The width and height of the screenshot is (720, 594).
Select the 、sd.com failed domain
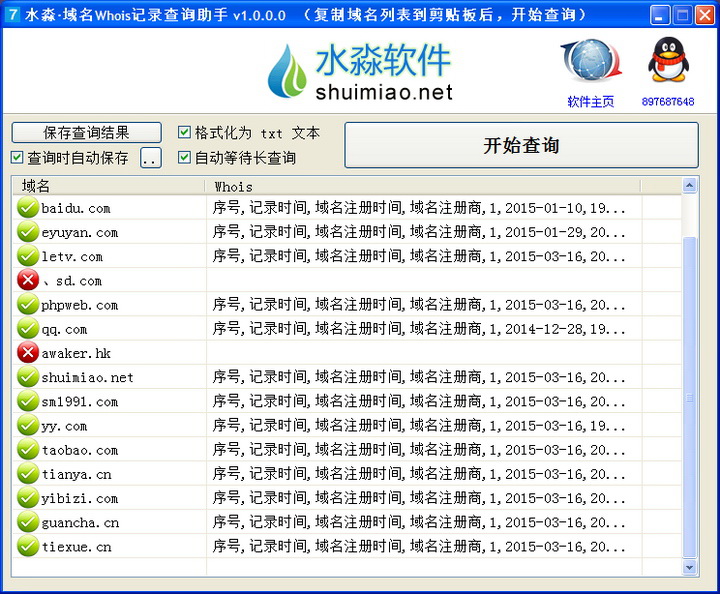(x=72, y=280)
